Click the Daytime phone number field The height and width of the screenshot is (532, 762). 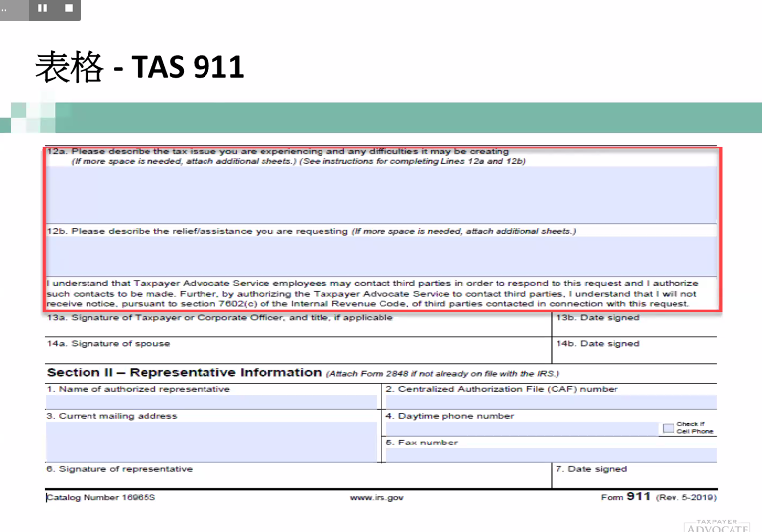tap(522, 429)
